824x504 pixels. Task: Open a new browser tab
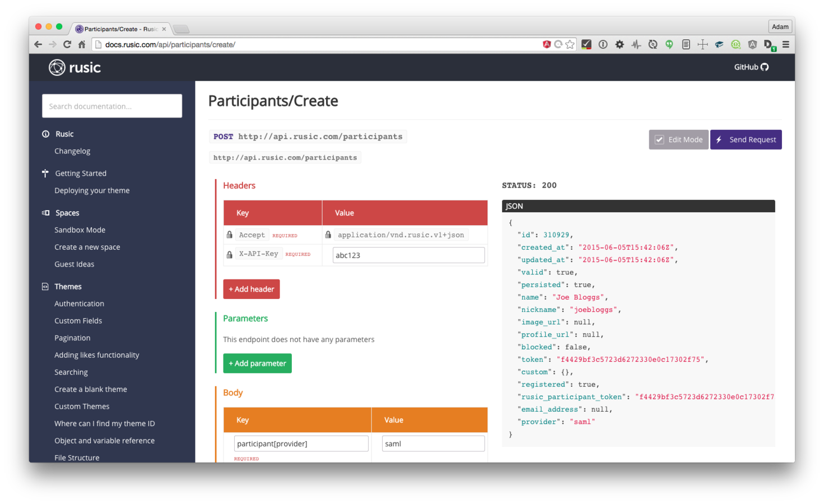tap(181, 29)
